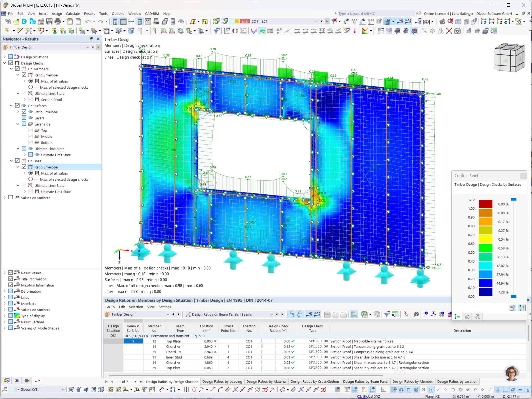The width and height of the screenshot is (532, 399).
Task: Click the Go To button in table menu
Action: (x=110, y=307)
